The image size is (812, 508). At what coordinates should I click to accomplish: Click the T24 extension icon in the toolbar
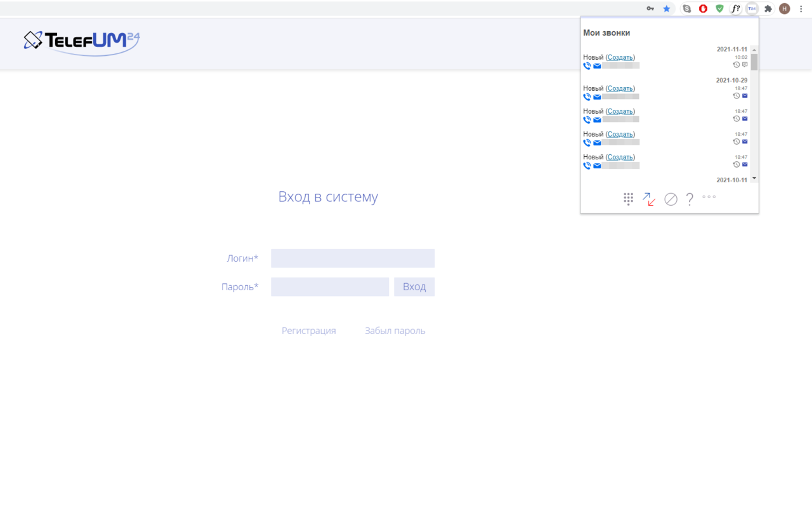click(x=752, y=9)
